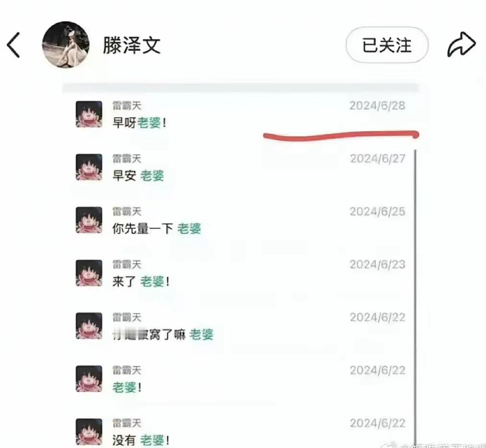
Task: Open the 雷霸天 name above 早呀老婆!
Action: tap(127, 106)
